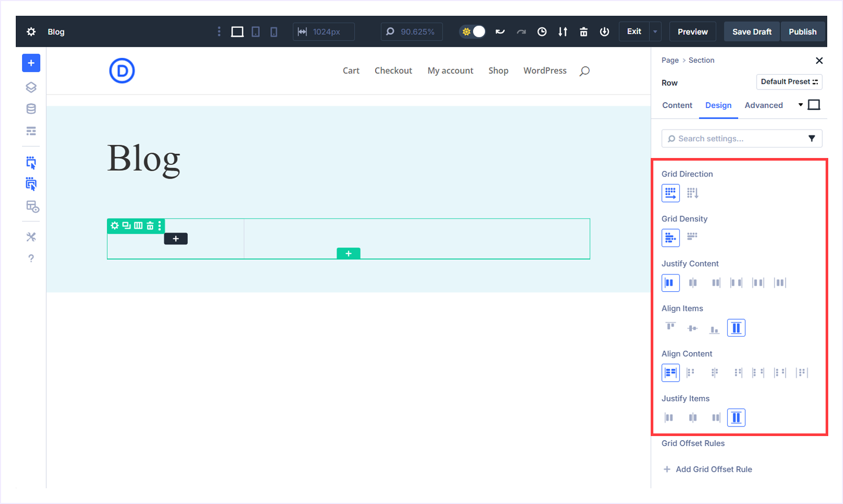This screenshot has height=504, width=843.
Task: Choose center Justify Content option
Action: (692, 283)
